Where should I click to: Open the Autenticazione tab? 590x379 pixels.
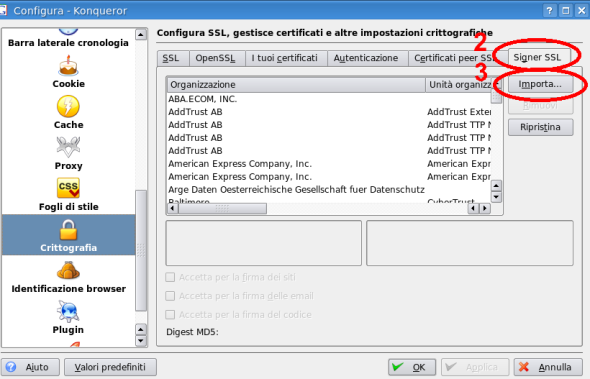[x=368, y=58]
